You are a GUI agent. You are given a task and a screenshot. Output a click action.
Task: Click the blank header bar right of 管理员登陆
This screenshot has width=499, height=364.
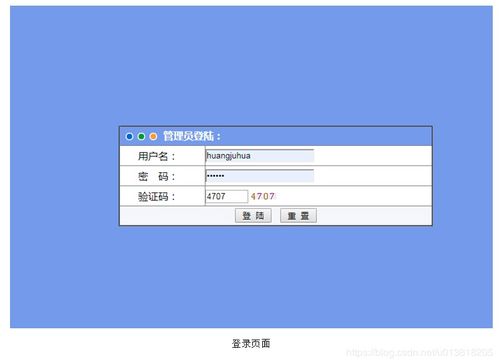tap(326, 136)
